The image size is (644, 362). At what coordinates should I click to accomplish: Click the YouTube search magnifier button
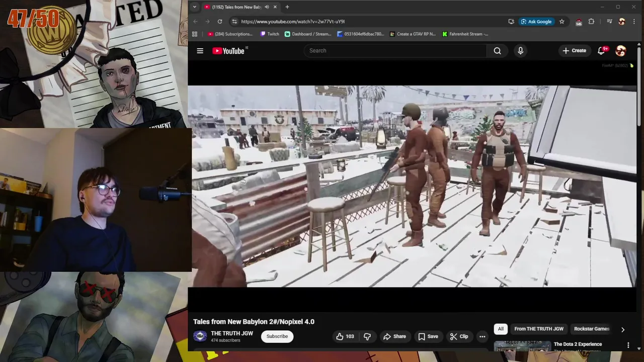tap(497, 51)
